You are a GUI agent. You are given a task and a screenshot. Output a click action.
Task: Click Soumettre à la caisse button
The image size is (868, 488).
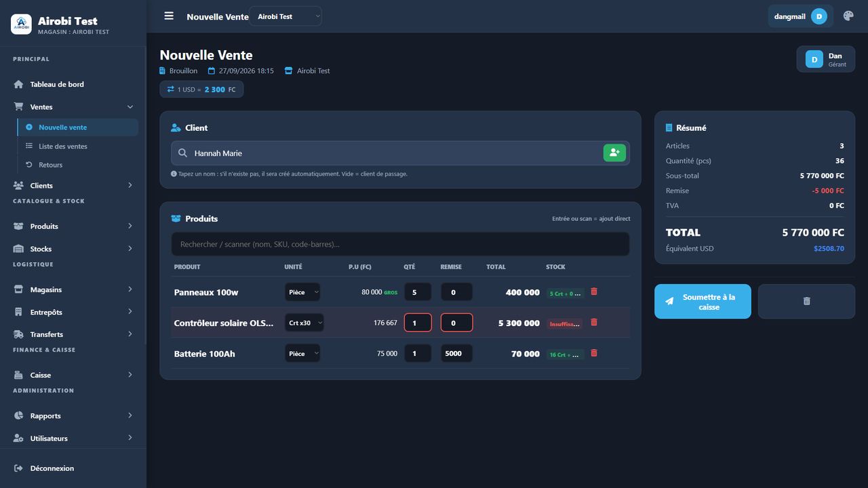(x=703, y=302)
